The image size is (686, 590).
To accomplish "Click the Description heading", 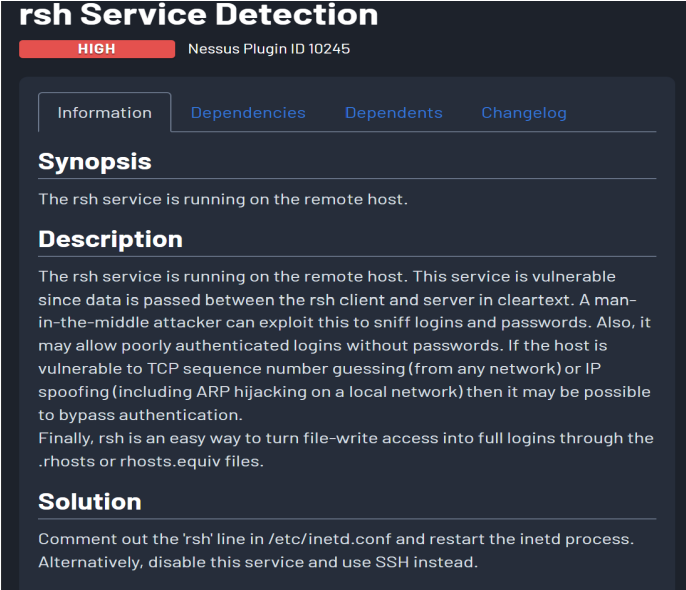I will click(110, 239).
